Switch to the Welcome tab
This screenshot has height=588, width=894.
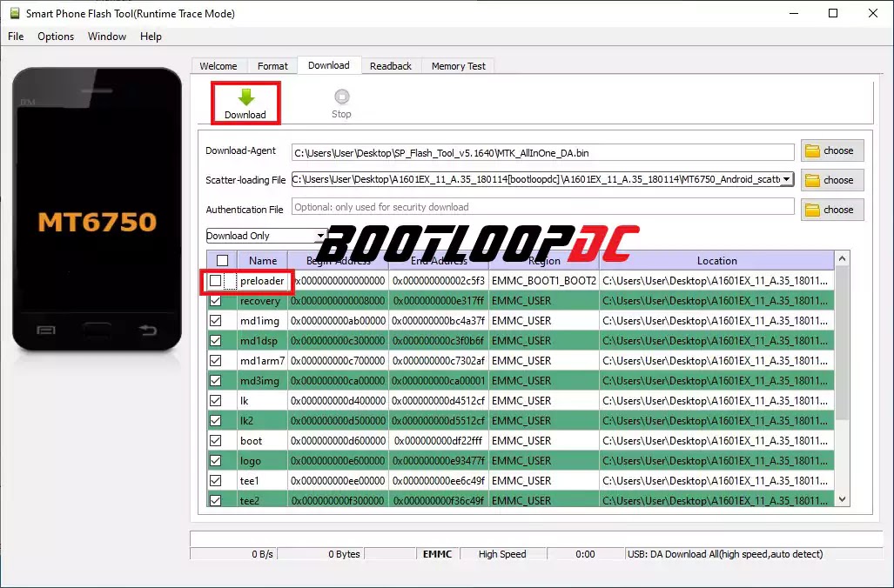pos(218,66)
